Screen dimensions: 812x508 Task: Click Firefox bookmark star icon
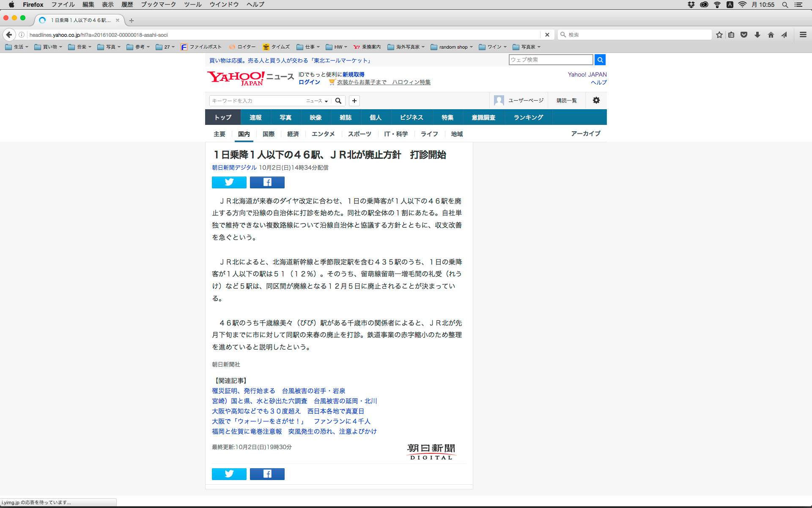click(719, 35)
